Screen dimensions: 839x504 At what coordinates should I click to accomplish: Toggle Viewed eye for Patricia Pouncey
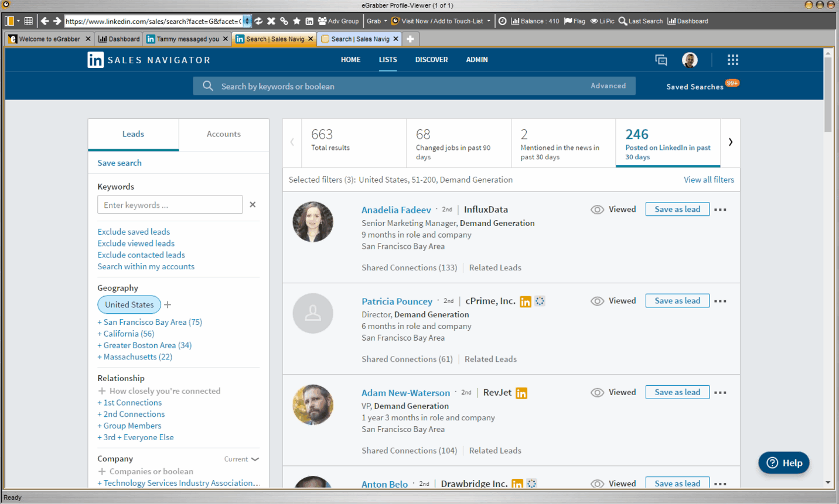597,301
